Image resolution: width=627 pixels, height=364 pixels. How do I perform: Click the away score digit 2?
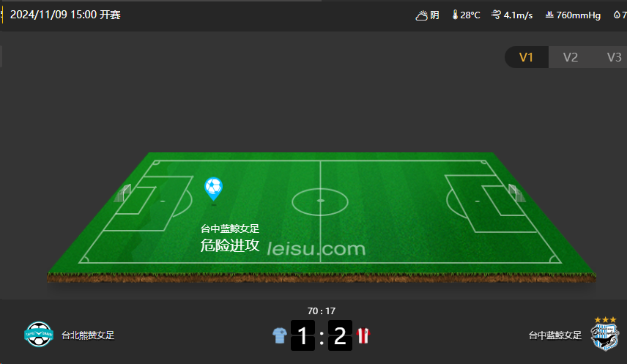point(340,335)
